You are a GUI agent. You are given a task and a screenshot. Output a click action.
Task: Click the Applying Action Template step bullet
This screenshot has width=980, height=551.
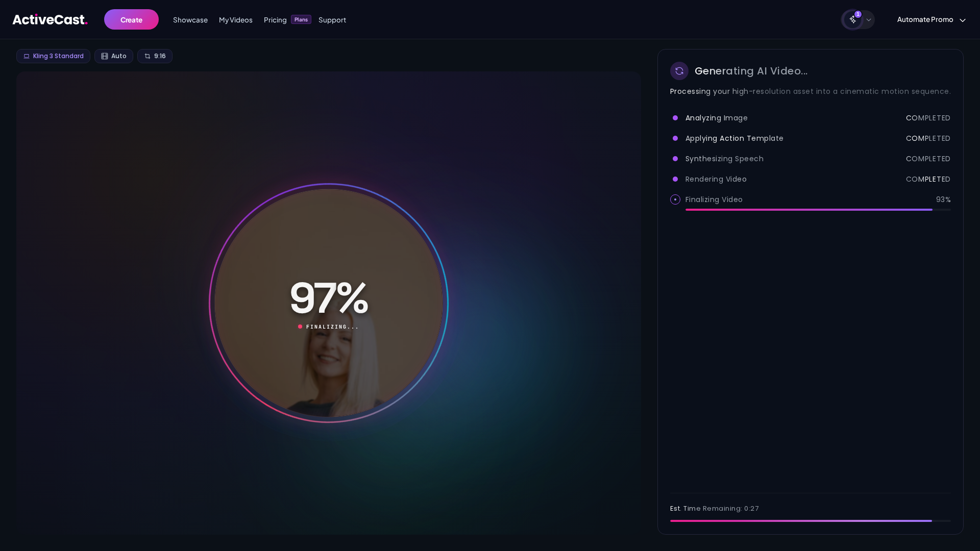coord(675,138)
